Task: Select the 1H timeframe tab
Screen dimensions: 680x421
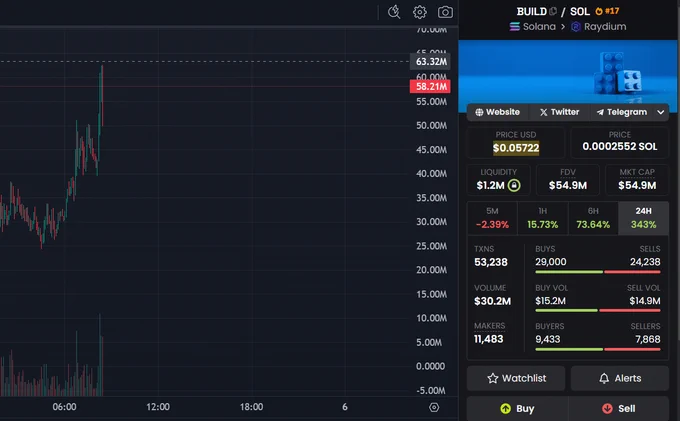Action: click(543, 218)
